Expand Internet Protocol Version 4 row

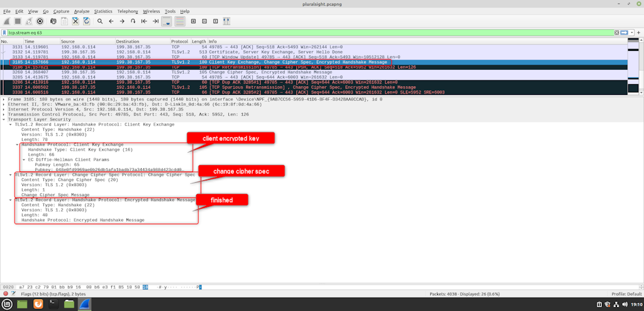coord(4,109)
